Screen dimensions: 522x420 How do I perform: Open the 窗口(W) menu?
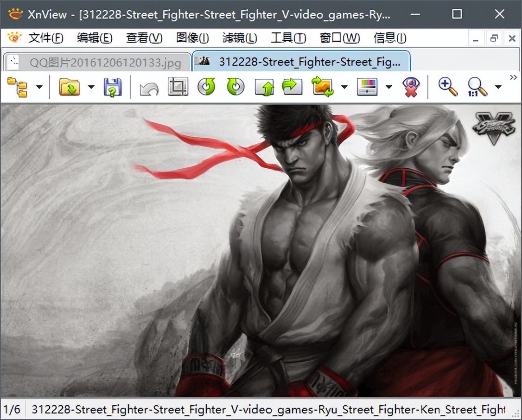click(339, 38)
